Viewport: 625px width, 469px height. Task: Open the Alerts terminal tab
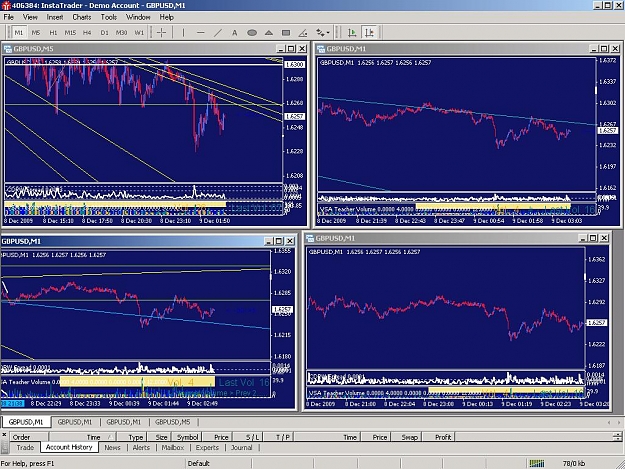tap(141, 447)
